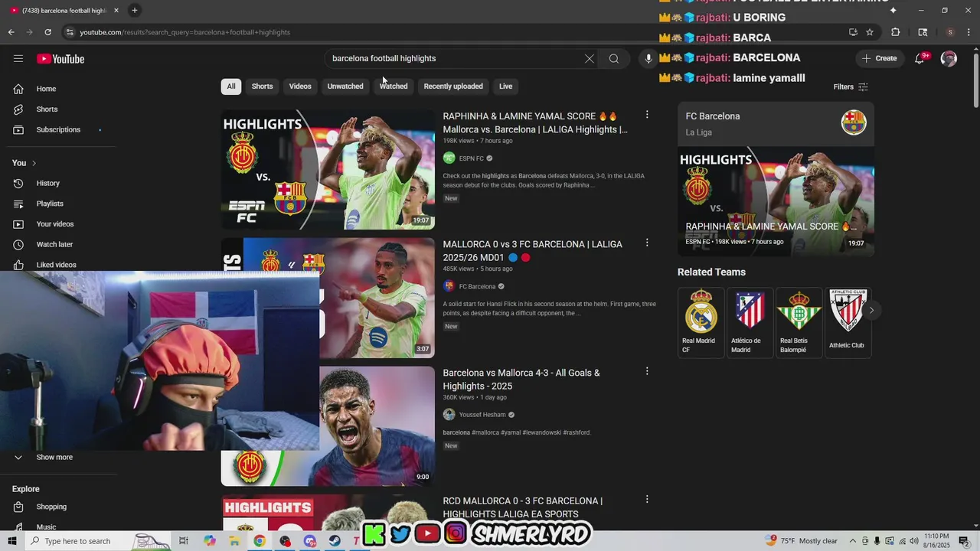This screenshot has height=551, width=980.
Task: Select the Shorts filter chip
Action: [x=263, y=86]
